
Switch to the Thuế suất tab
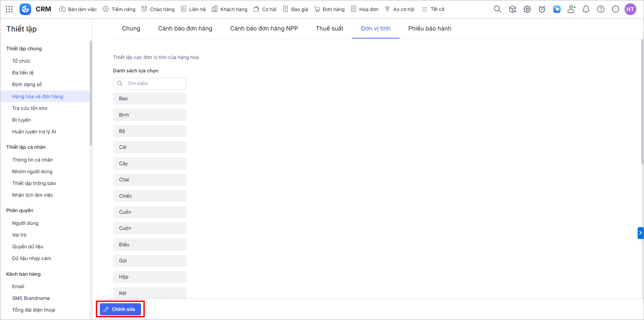click(x=329, y=28)
